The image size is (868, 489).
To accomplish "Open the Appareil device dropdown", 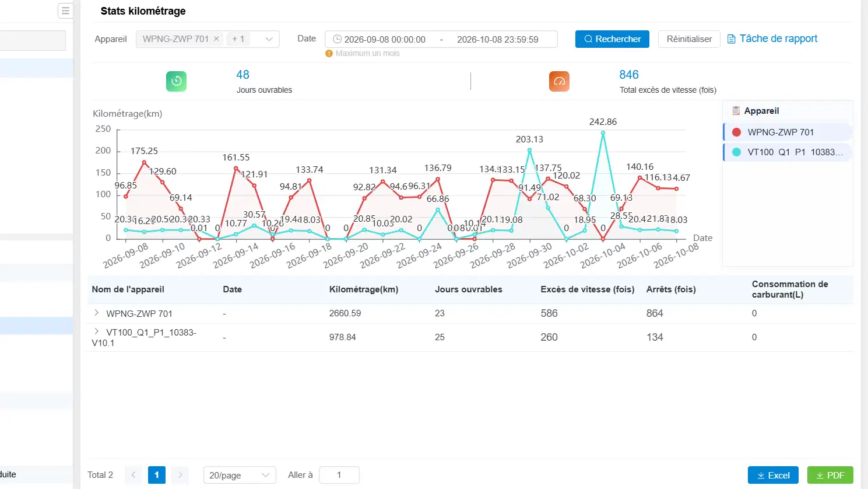I will coord(208,39).
